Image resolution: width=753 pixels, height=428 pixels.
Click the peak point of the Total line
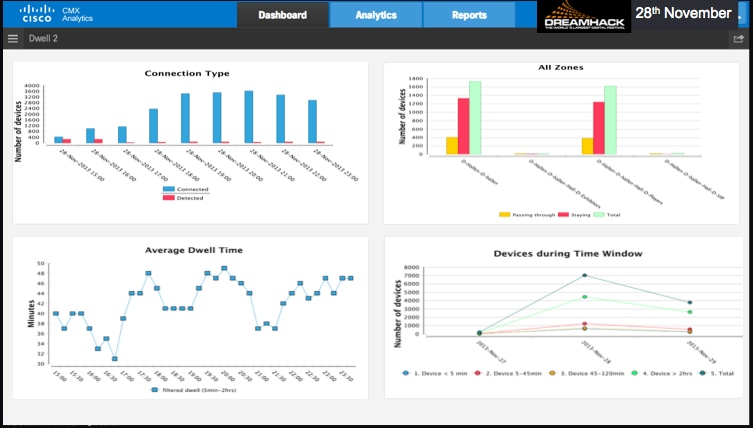(x=585, y=275)
